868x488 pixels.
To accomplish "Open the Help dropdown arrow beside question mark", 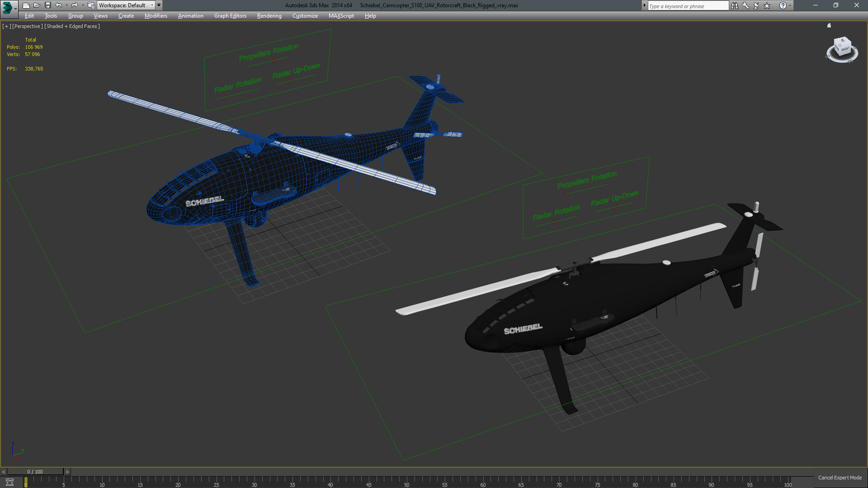I will point(790,5).
